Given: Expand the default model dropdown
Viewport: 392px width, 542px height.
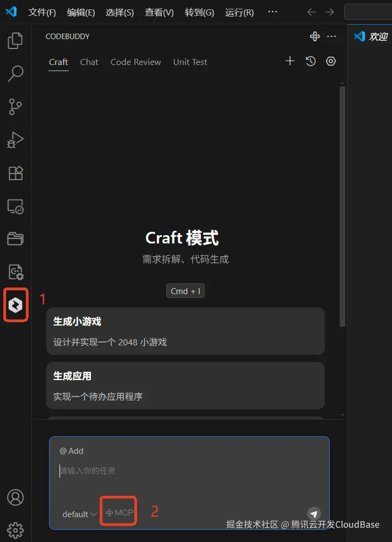Looking at the screenshot, I should [x=79, y=514].
